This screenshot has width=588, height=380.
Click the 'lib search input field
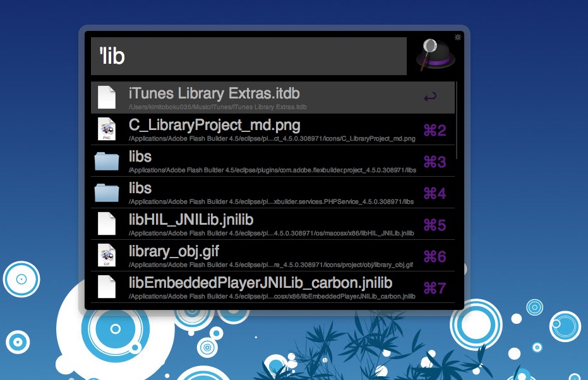point(249,56)
